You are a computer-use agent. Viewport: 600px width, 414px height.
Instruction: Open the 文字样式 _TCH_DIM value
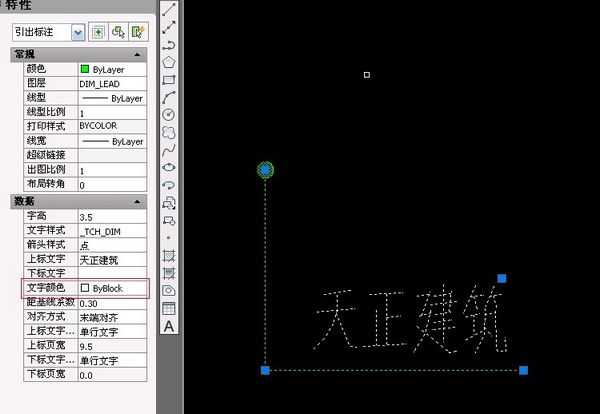pos(112,231)
